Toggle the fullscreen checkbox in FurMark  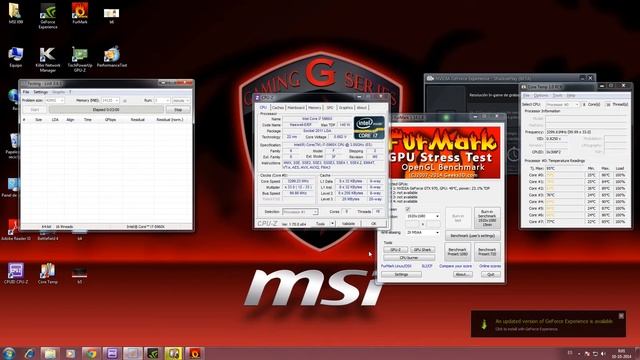coord(407,209)
